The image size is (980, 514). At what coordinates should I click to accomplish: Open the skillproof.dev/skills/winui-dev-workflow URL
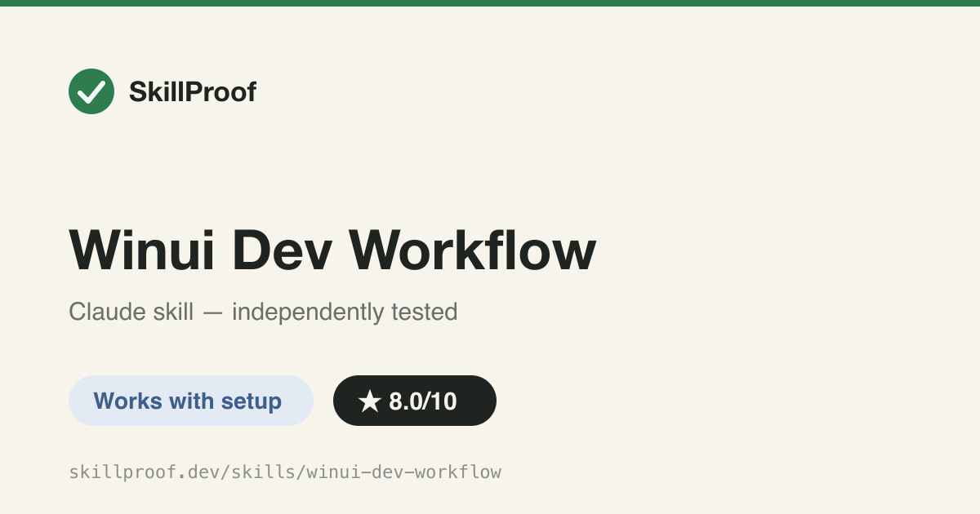click(x=285, y=472)
